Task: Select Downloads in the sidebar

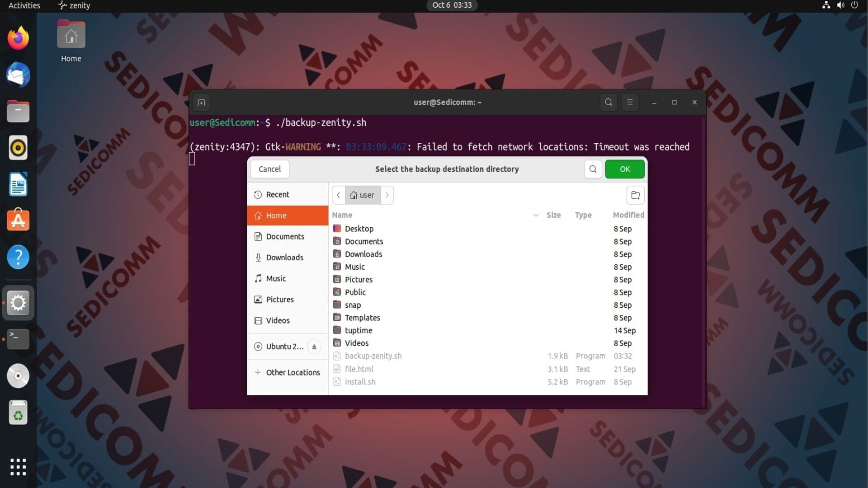Action: pyautogui.click(x=284, y=258)
